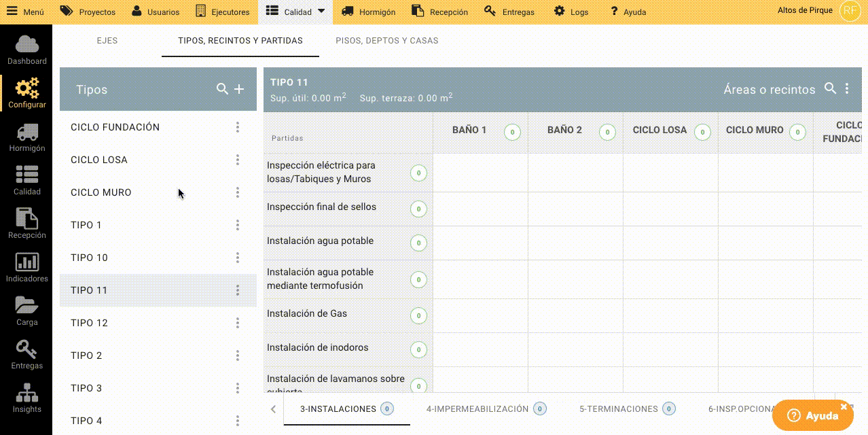This screenshot has width=868, height=435.
Task: Open Áreas o recintos more-options menu
Action: click(x=847, y=88)
